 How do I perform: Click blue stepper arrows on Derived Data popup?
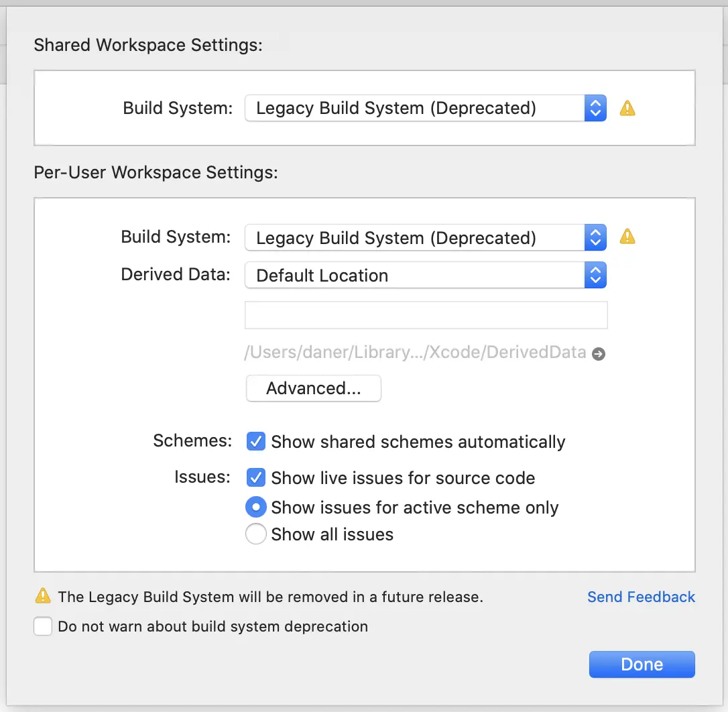tap(595, 275)
